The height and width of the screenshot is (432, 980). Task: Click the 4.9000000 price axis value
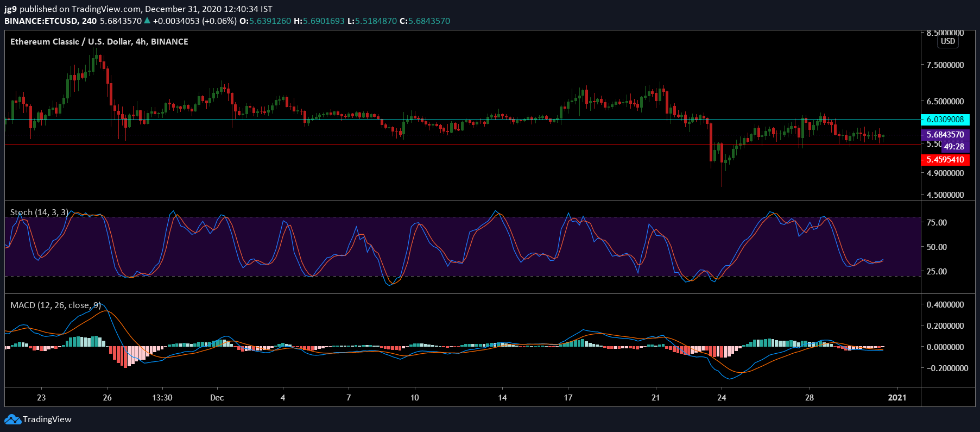(x=945, y=173)
